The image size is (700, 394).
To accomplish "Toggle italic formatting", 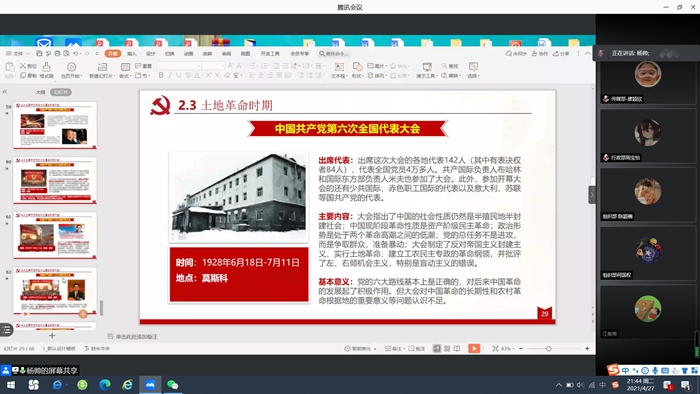I will 170,75.
